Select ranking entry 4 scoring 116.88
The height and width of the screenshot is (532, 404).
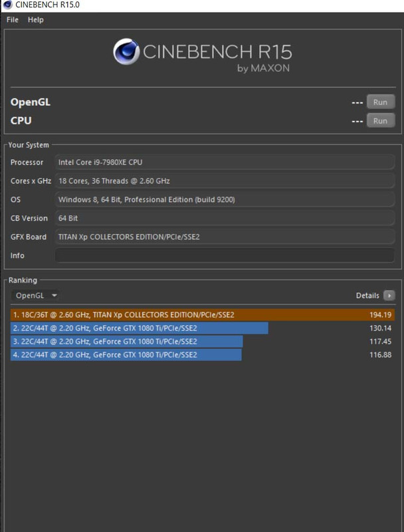[x=203, y=354]
